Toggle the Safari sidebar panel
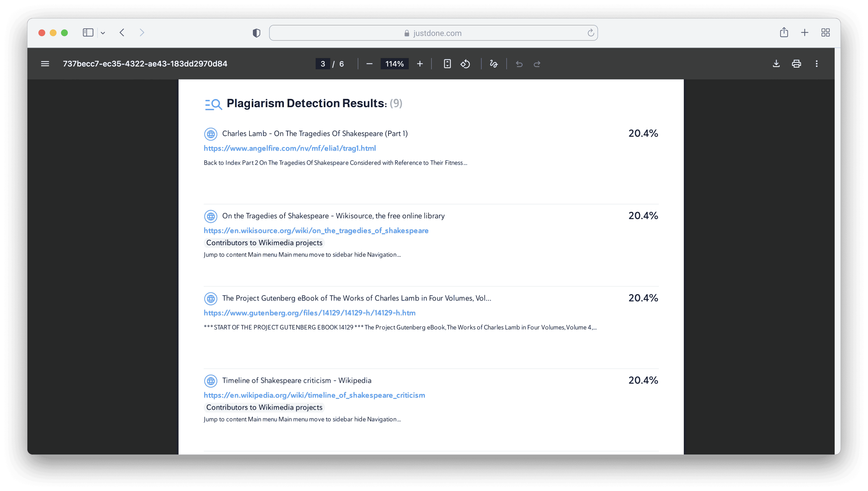 pyautogui.click(x=88, y=33)
